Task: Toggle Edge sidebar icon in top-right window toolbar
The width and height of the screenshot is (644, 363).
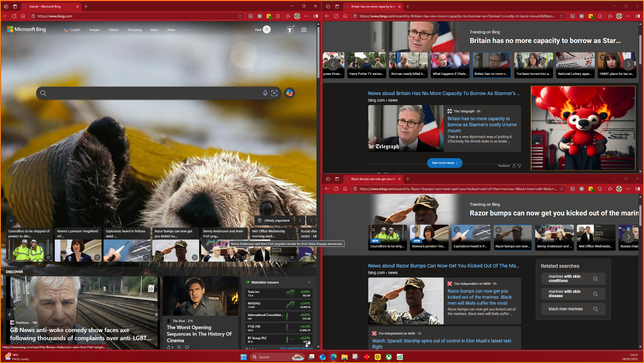Action: click(638, 16)
